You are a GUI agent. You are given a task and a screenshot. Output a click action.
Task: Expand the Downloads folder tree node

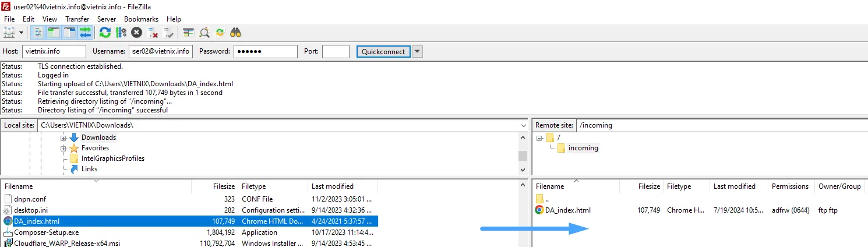[x=63, y=138]
